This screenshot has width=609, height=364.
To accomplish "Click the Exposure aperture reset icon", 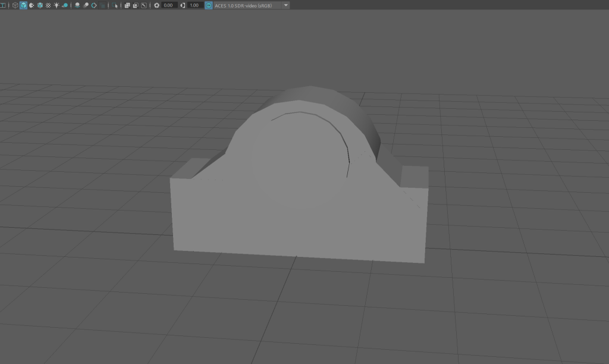I will click(x=156, y=5).
